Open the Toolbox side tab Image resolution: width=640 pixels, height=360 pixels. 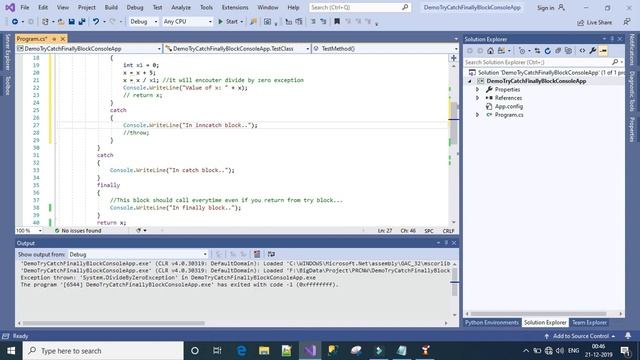click(x=7, y=86)
